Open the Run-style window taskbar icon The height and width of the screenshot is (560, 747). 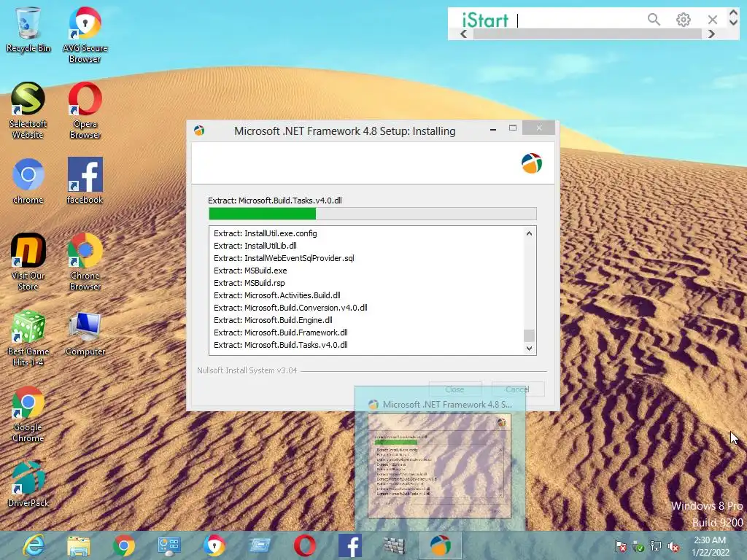(260, 545)
